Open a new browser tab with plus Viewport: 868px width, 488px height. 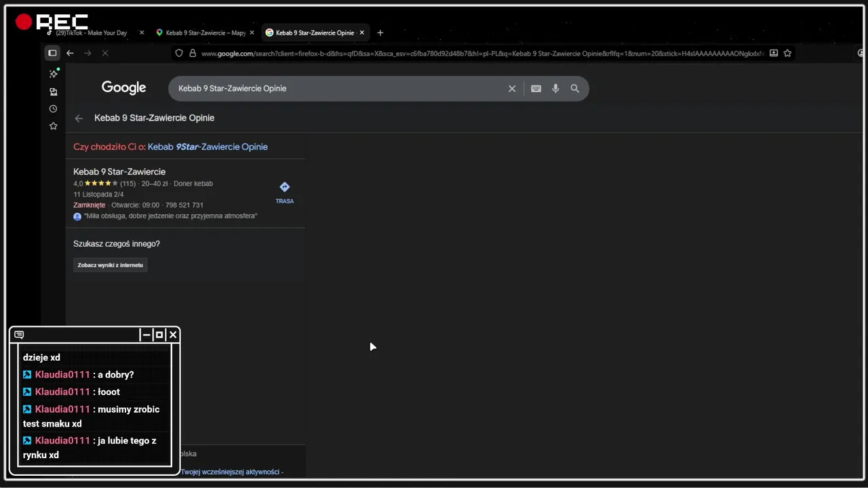click(x=380, y=33)
